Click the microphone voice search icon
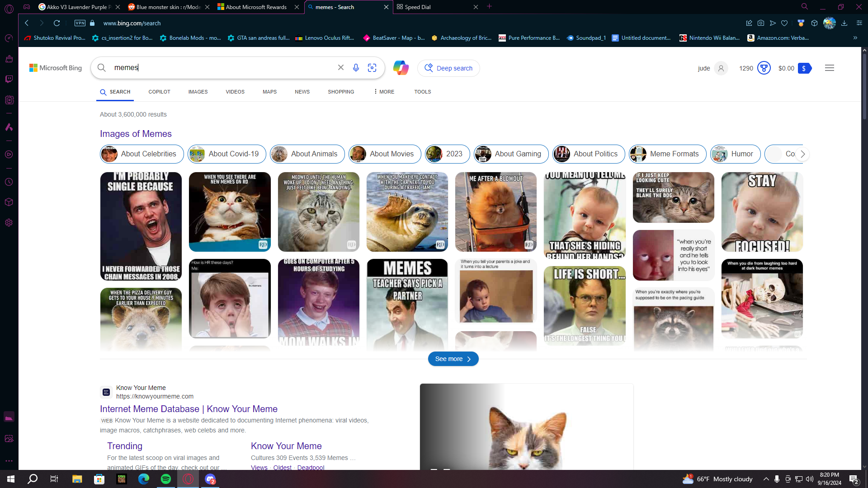 tap(356, 68)
